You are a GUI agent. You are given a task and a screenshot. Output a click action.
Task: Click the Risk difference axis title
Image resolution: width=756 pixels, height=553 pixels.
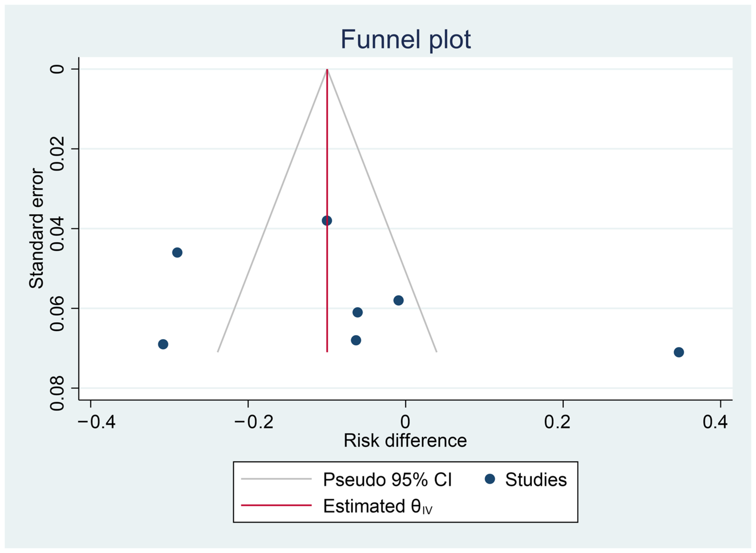point(405,440)
